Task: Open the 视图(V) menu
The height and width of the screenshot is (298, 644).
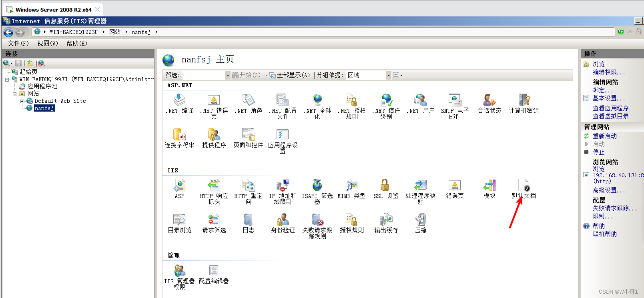Action: (x=48, y=43)
